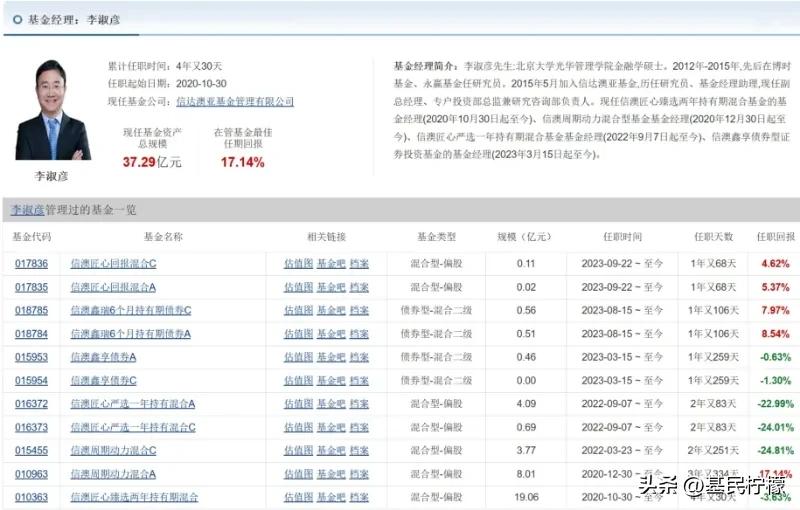Open 档案 link in the 018784 row
Viewport: 800px width, 510px height.
359,334
